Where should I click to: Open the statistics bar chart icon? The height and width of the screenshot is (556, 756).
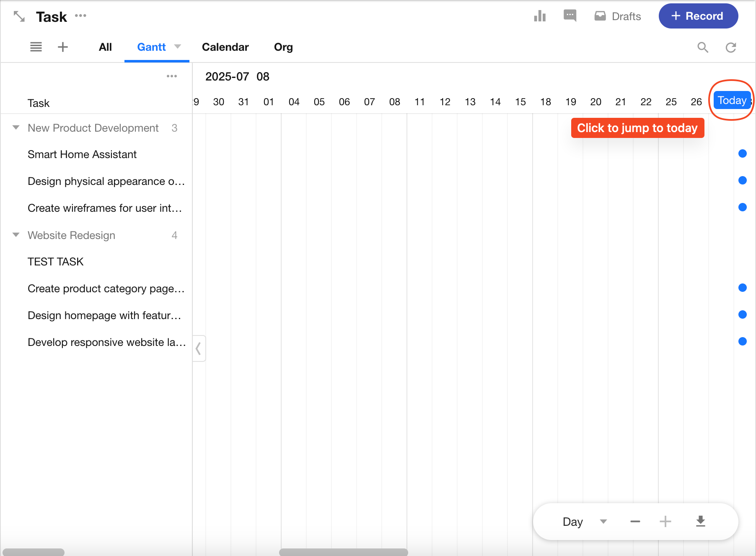pyautogui.click(x=540, y=16)
